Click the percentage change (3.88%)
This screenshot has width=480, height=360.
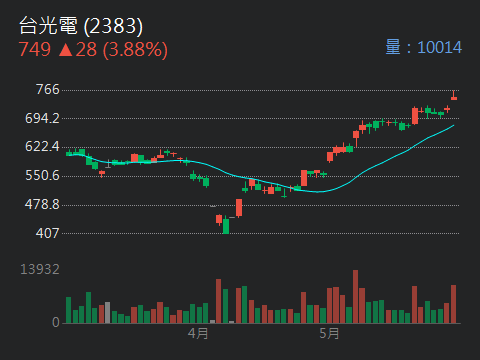[135, 50]
